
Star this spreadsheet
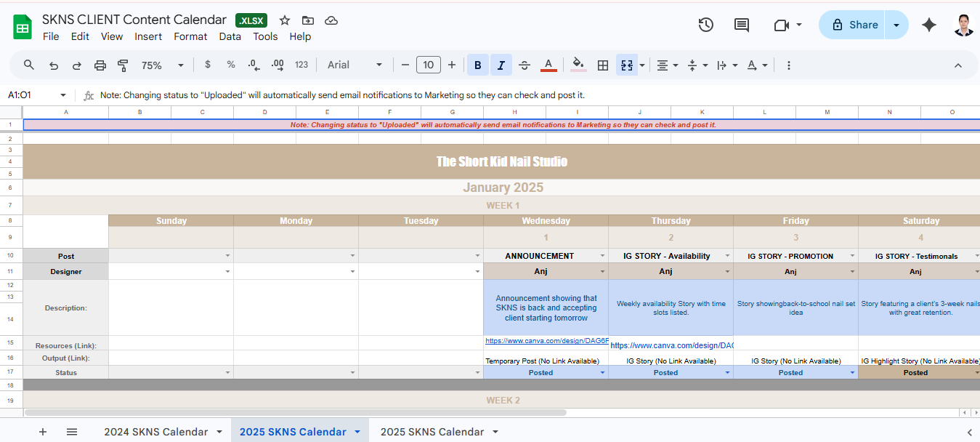285,20
